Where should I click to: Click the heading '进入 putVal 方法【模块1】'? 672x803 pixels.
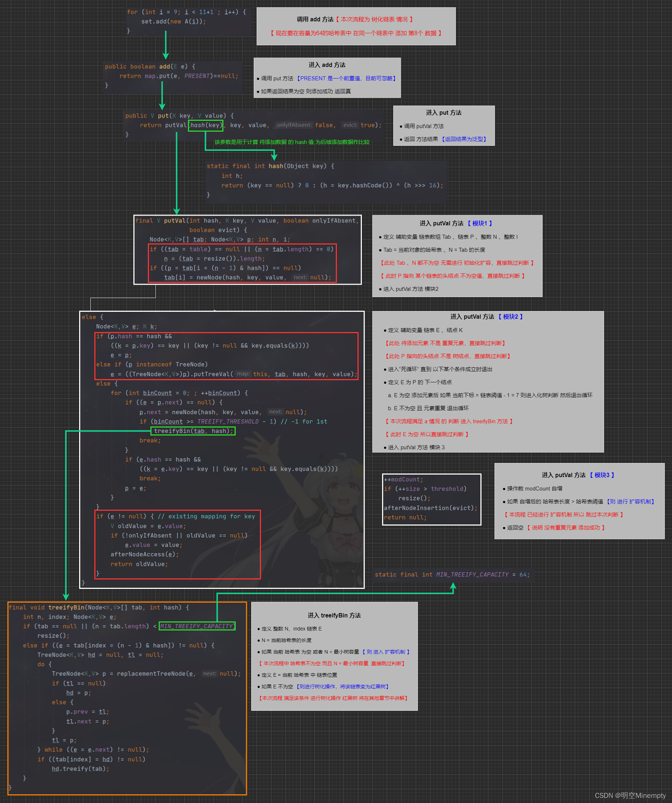click(x=456, y=223)
